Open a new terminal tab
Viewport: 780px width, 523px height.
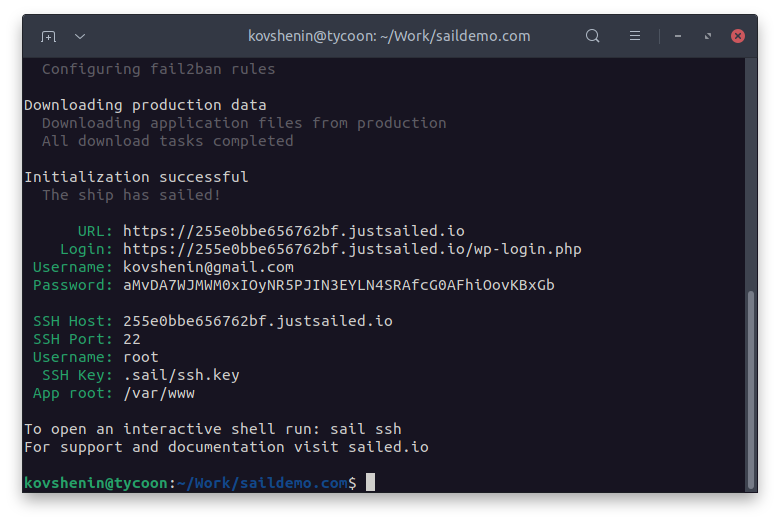click(48, 36)
